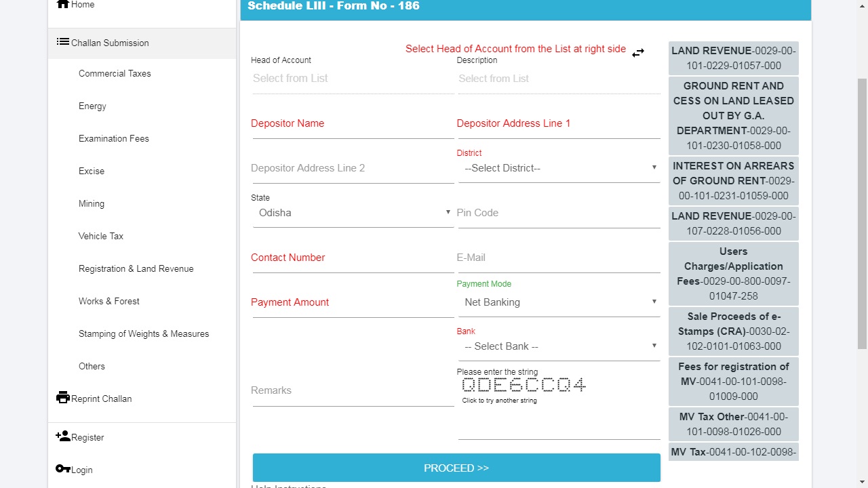Open the Select District dropdown
The width and height of the screenshot is (868, 488).
coord(559,168)
